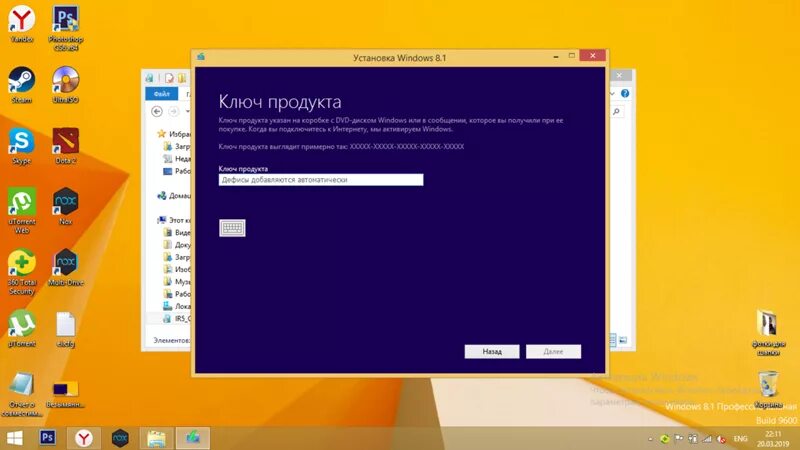Viewport: 800px width, 450px height.
Task: Open Steam desktop shortcut
Action: click(21, 85)
